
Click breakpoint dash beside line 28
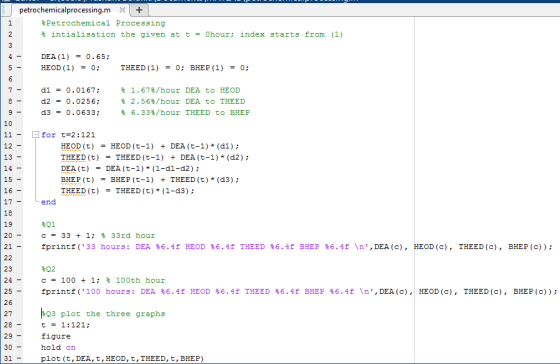[19, 325]
